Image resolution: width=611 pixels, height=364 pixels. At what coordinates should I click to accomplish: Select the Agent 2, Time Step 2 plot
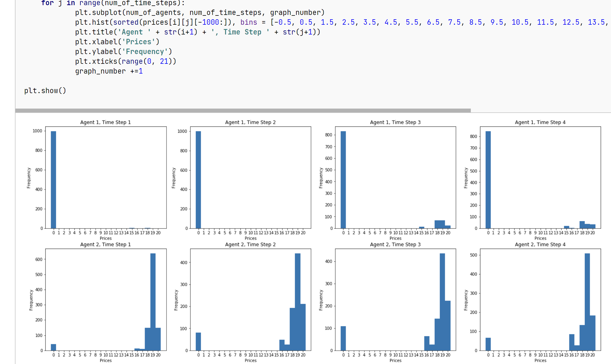250,299
